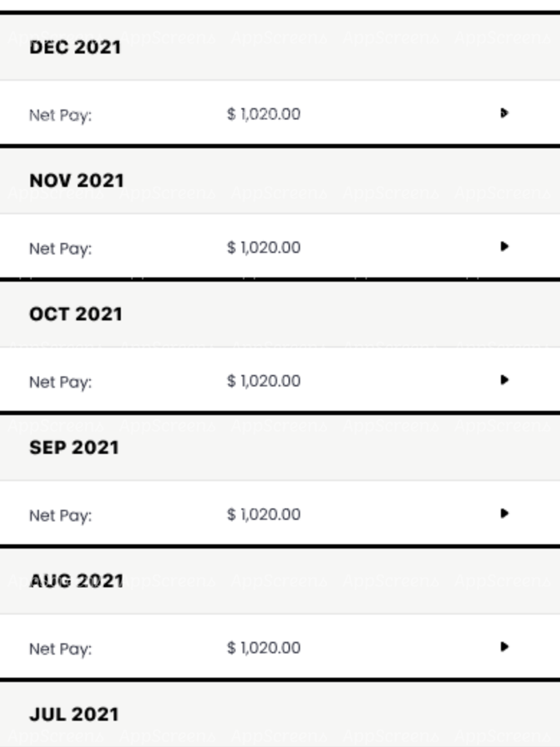560x747 pixels.
Task: Select the DEC 2021 month header
Action: [75, 48]
